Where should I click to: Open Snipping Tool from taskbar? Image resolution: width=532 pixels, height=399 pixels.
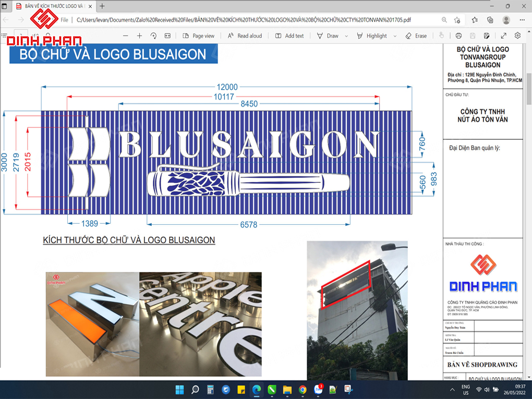[x=348, y=390]
